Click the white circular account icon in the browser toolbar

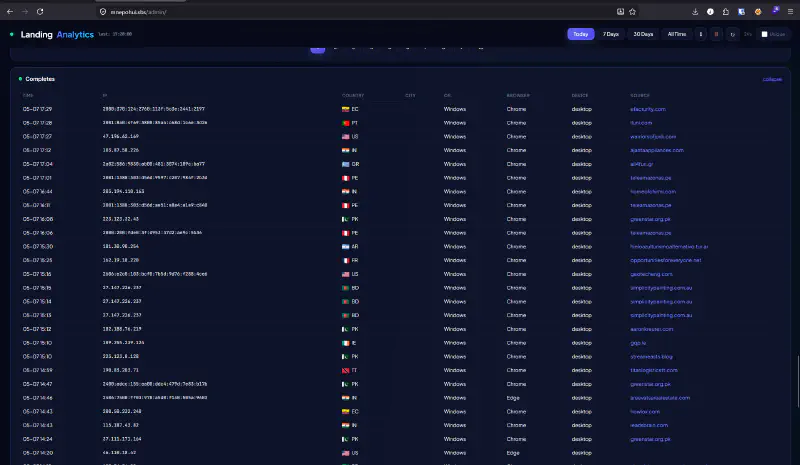pos(710,12)
